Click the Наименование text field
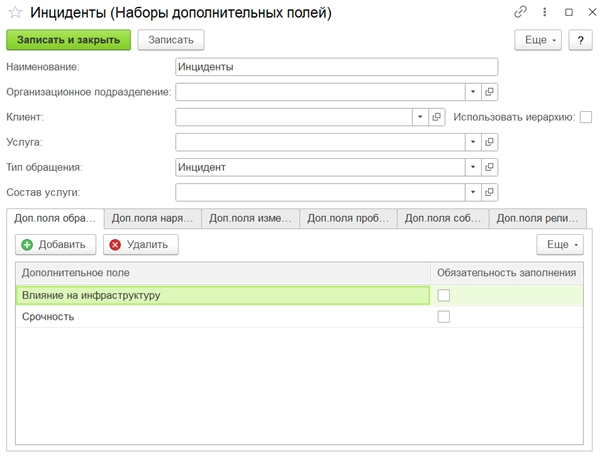602x457 pixels. click(335, 67)
